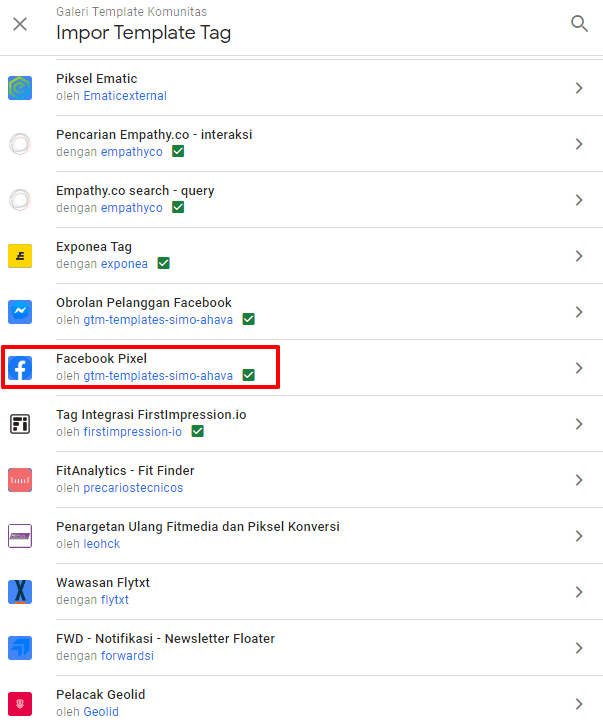Expand FWD - Notifikasi row arrow
The image size is (603, 728).
click(579, 648)
